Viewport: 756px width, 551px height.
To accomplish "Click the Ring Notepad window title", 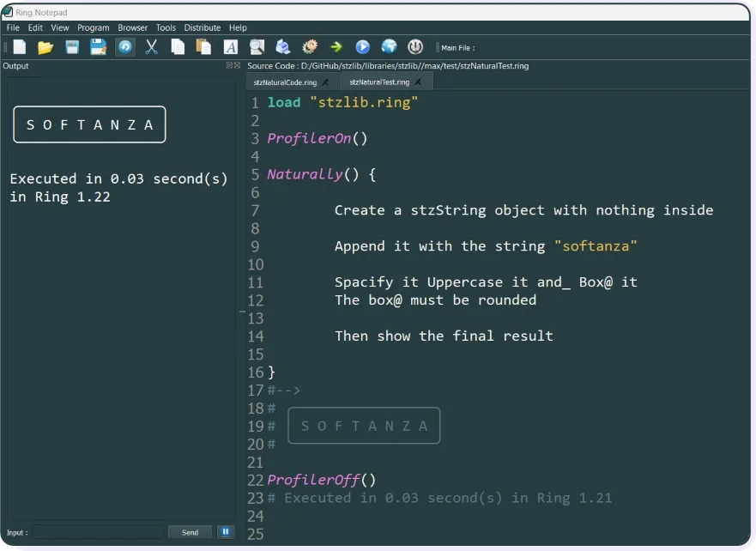I will click(41, 13).
